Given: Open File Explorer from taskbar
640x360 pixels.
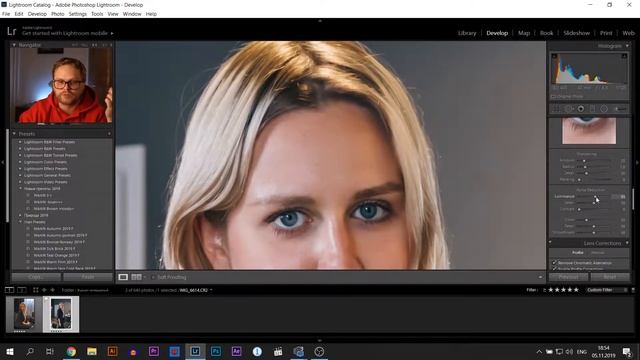Looking at the screenshot, I should 92,351.
